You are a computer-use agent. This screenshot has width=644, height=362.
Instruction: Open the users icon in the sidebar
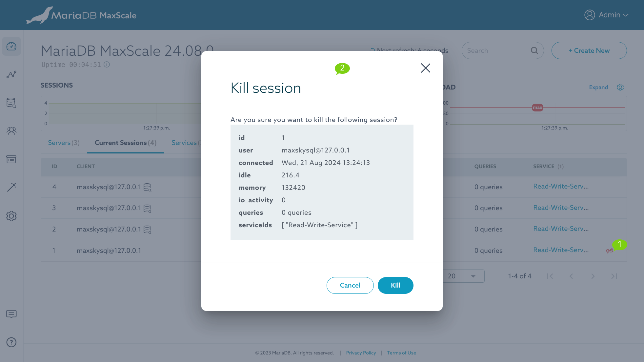[11, 131]
